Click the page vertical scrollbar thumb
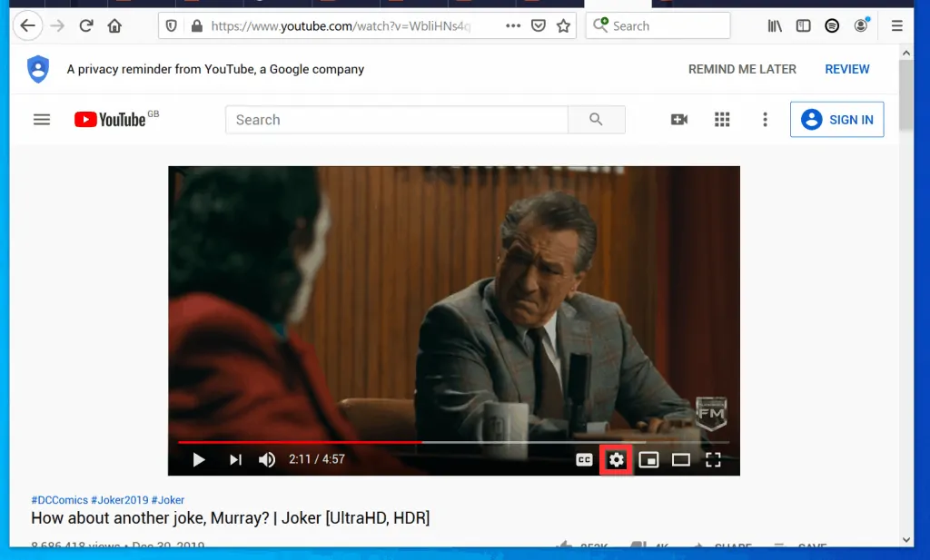 click(906, 94)
